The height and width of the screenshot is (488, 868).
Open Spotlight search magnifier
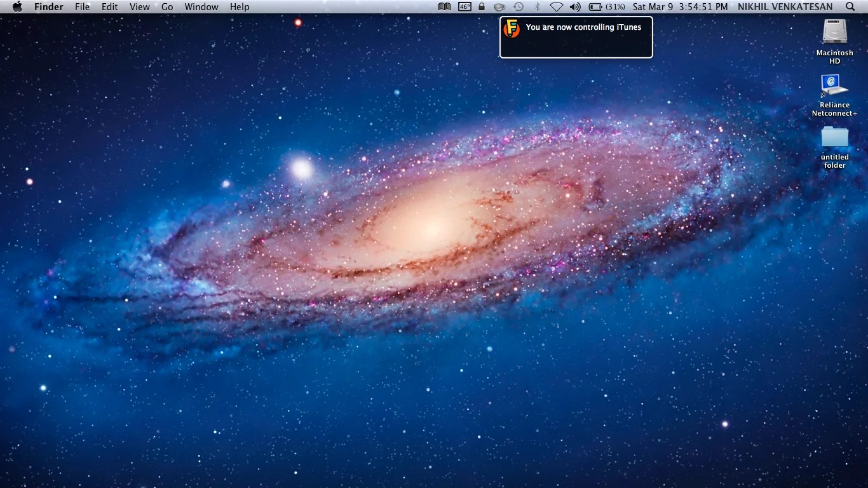click(x=851, y=7)
